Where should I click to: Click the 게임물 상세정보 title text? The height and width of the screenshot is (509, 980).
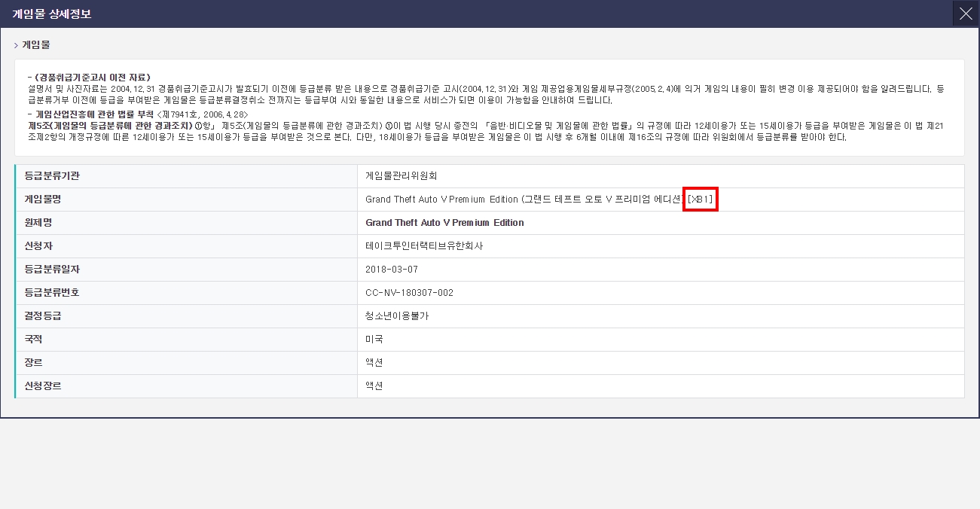pos(52,14)
